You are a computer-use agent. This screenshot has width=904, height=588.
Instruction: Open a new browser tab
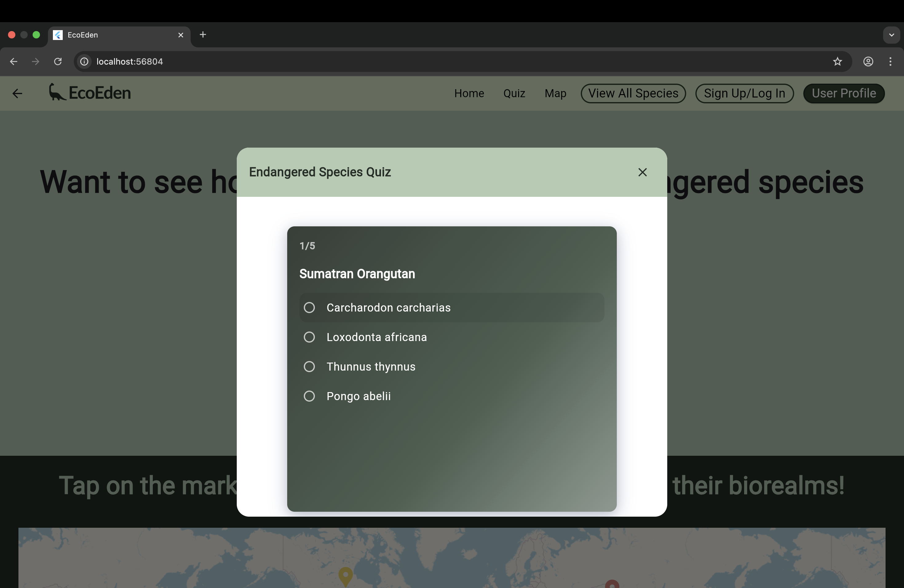pyautogui.click(x=203, y=34)
